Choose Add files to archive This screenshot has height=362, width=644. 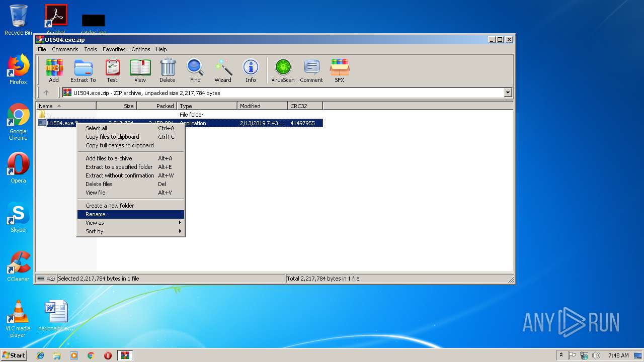click(131, 158)
